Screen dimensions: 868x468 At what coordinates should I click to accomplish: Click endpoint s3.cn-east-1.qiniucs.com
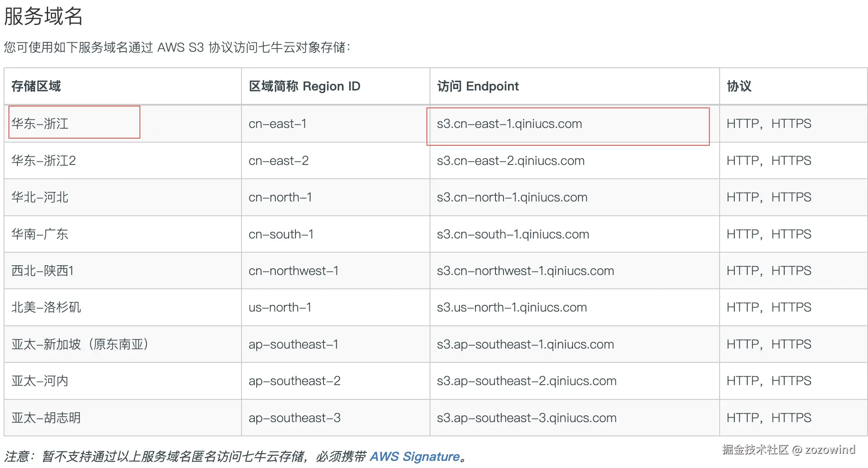click(x=509, y=123)
